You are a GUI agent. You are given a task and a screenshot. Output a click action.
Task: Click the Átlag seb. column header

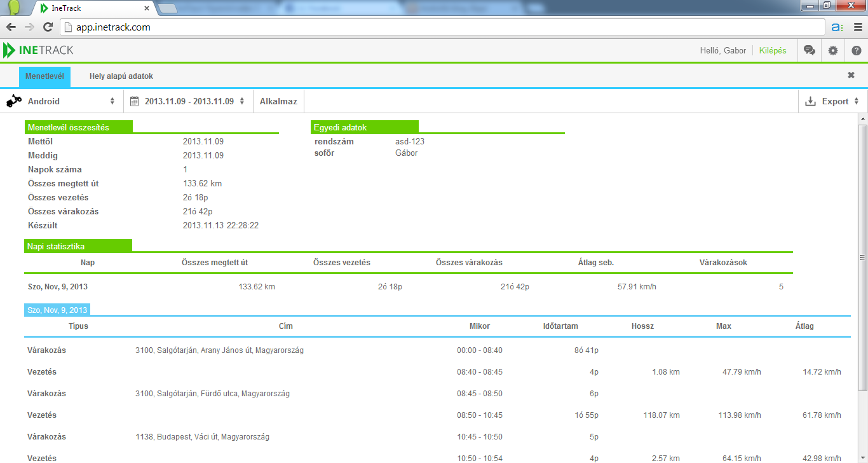(x=596, y=263)
